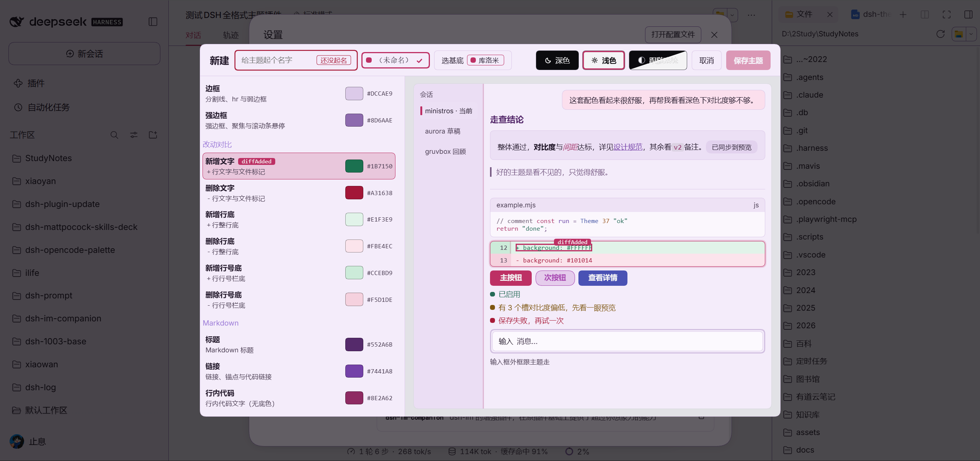Open the 设计规范 link in preview
Image resolution: width=980 pixels, height=461 pixels.
point(628,147)
